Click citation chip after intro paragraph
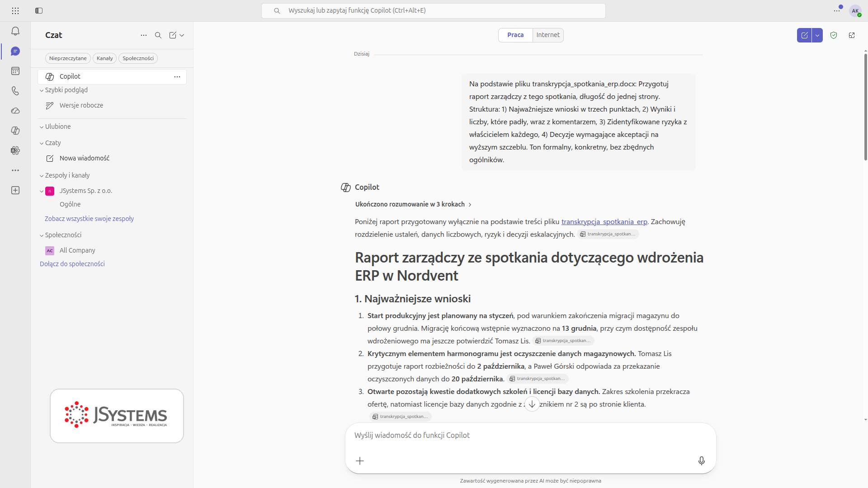The image size is (868, 488). point(608,234)
